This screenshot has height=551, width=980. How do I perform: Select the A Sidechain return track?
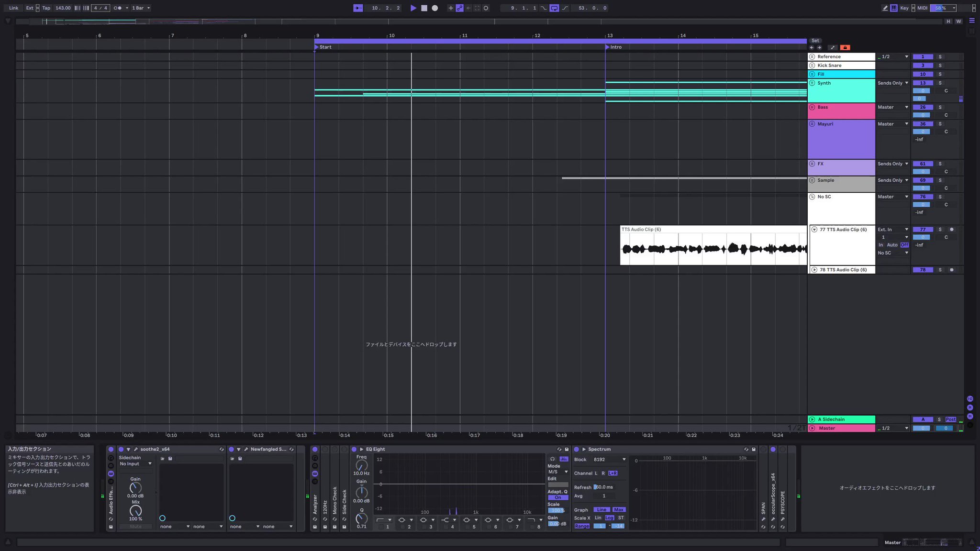(x=841, y=419)
